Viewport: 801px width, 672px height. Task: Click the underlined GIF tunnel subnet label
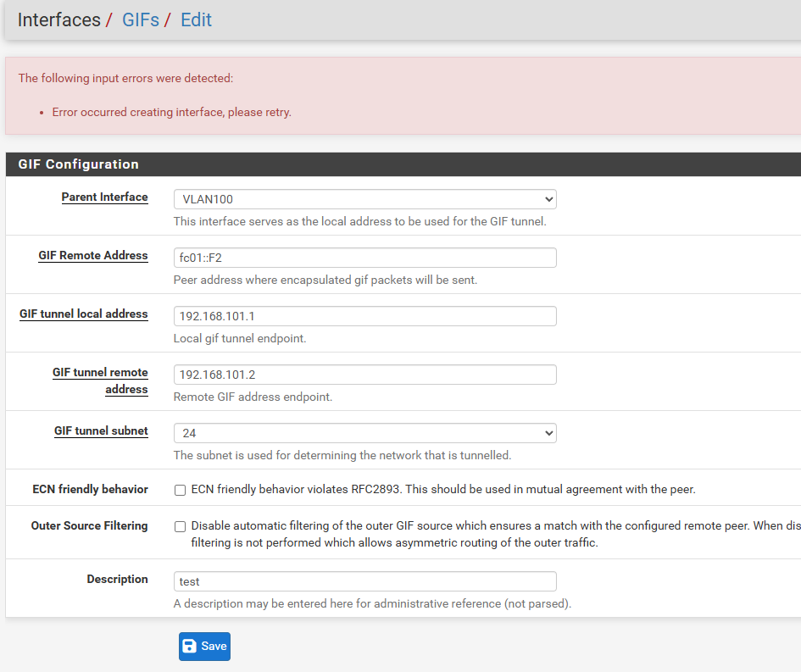pos(101,430)
